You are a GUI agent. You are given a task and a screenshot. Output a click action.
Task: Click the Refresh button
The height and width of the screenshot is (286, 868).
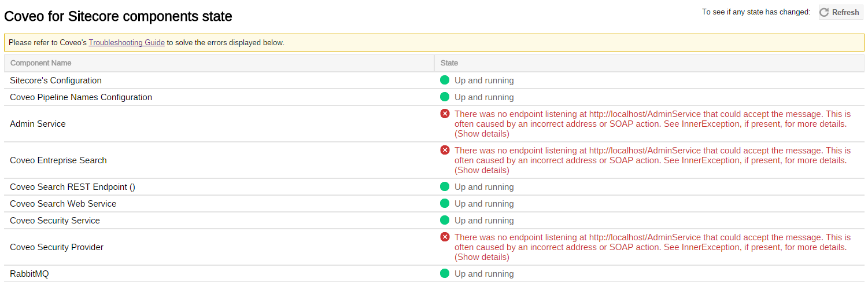pyautogui.click(x=841, y=12)
